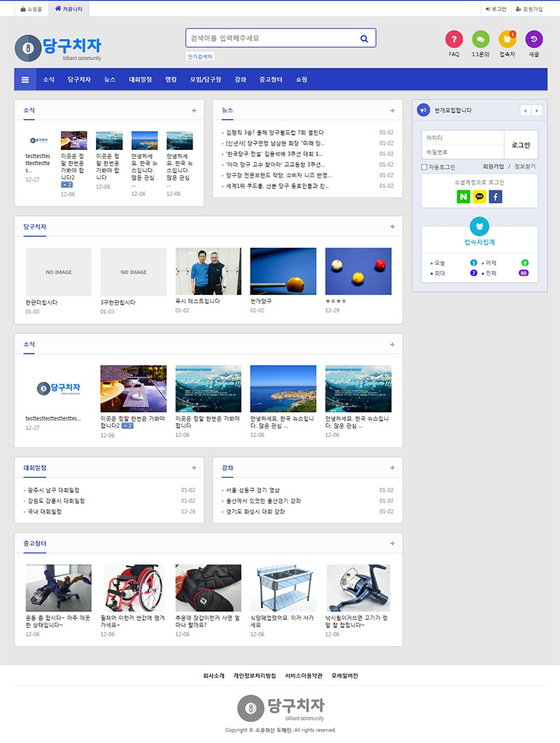This screenshot has height=743, width=560.
Task: Click the search magnifier icon
Action: pos(364,39)
